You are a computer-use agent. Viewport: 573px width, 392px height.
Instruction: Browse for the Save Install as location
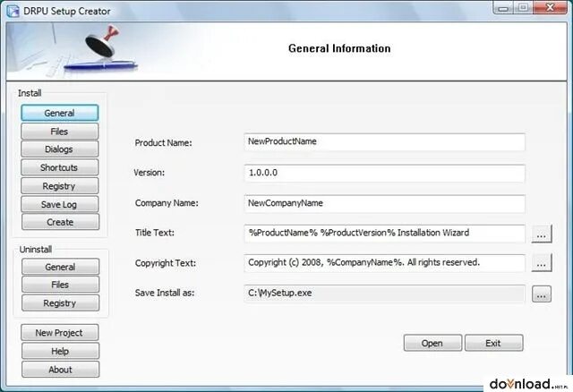point(542,294)
